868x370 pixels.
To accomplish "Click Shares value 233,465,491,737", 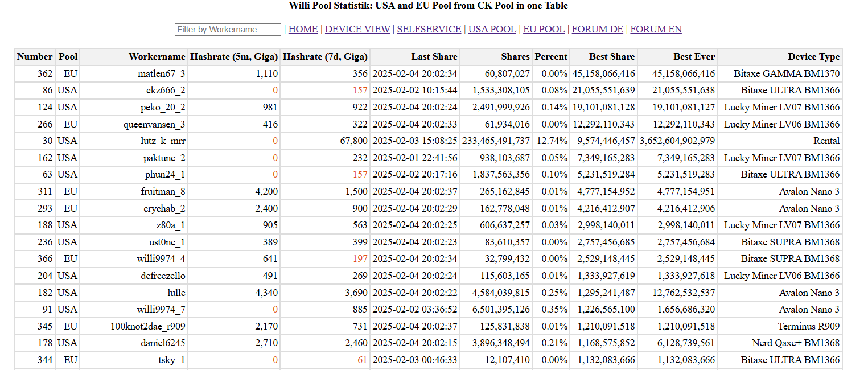I will click(496, 141).
